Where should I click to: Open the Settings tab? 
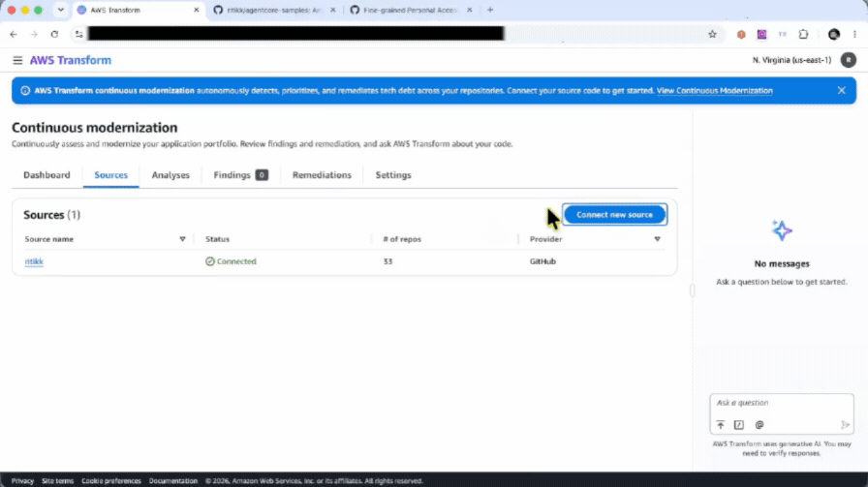393,175
